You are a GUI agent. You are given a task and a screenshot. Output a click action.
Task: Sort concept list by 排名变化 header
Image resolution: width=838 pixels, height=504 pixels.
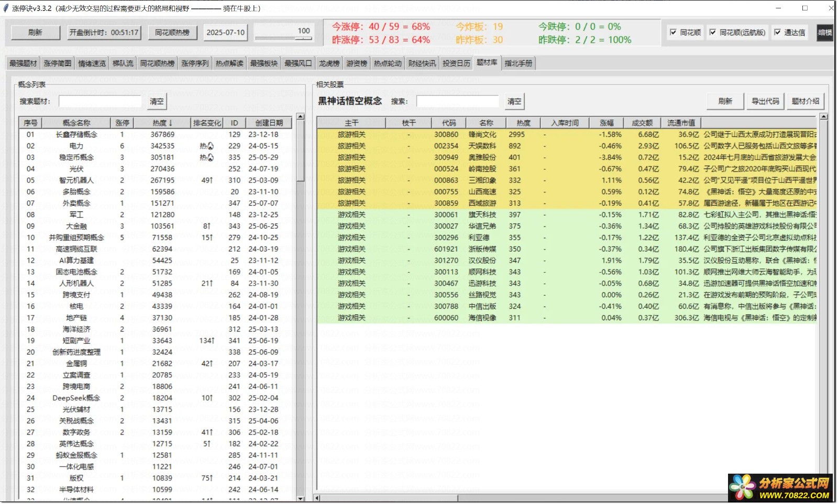pyautogui.click(x=207, y=123)
